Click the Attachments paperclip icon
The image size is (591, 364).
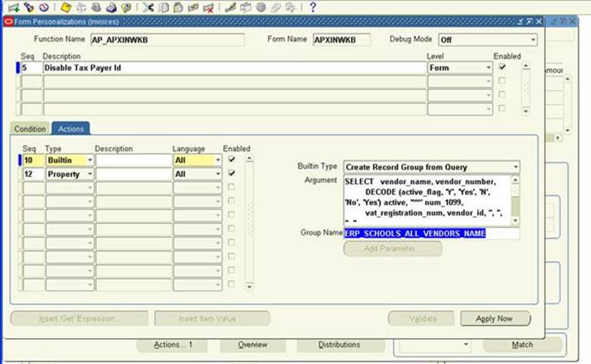click(x=276, y=7)
